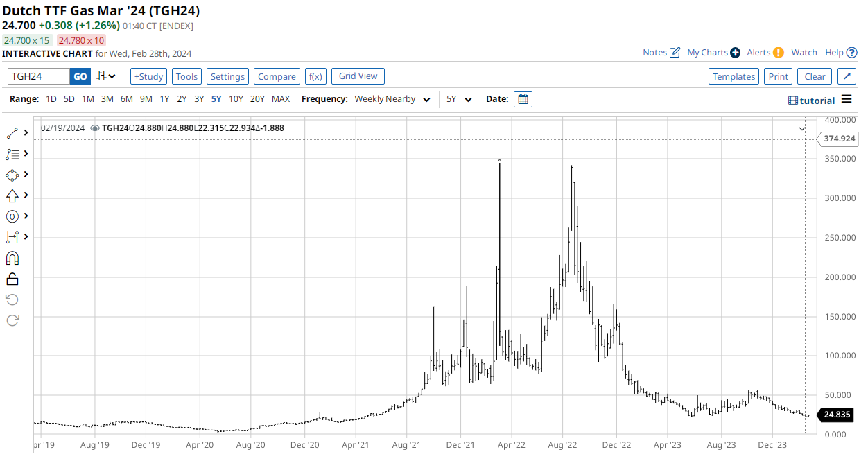
Task: Click the +Study button
Action: click(x=148, y=76)
